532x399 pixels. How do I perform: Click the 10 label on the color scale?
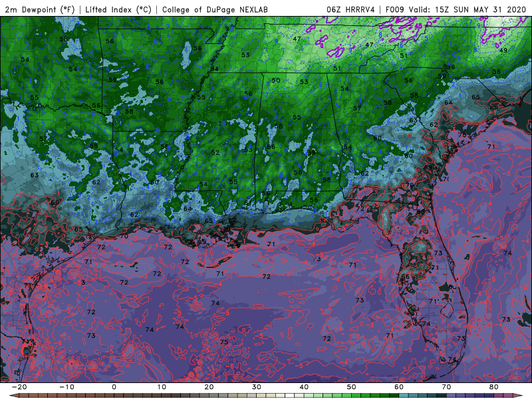click(162, 387)
